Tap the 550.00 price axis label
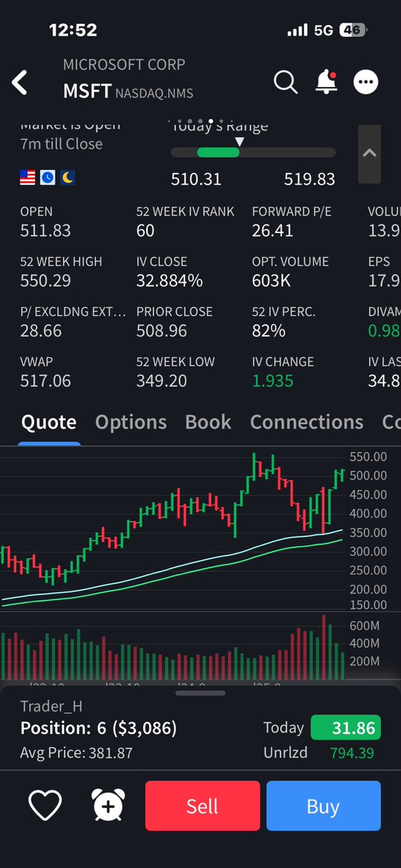This screenshot has height=868, width=401. (x=368, y=457)
